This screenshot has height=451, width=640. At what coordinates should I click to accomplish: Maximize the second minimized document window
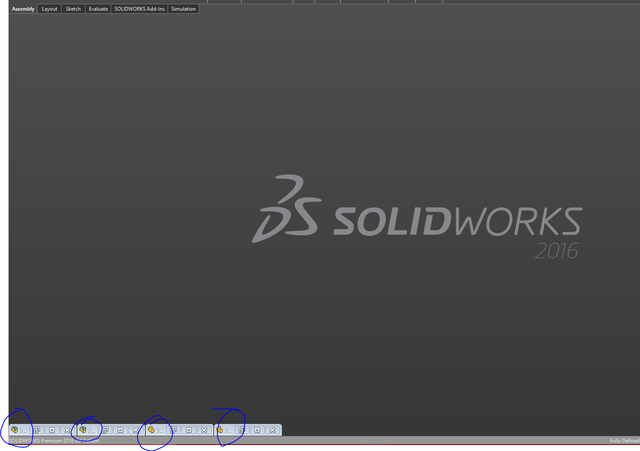(120, 430)
